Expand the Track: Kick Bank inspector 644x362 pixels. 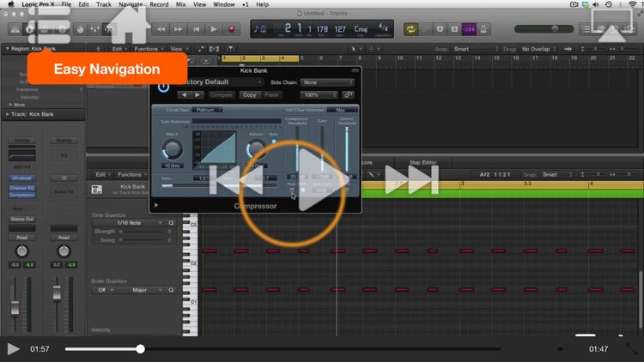[8, 114]
